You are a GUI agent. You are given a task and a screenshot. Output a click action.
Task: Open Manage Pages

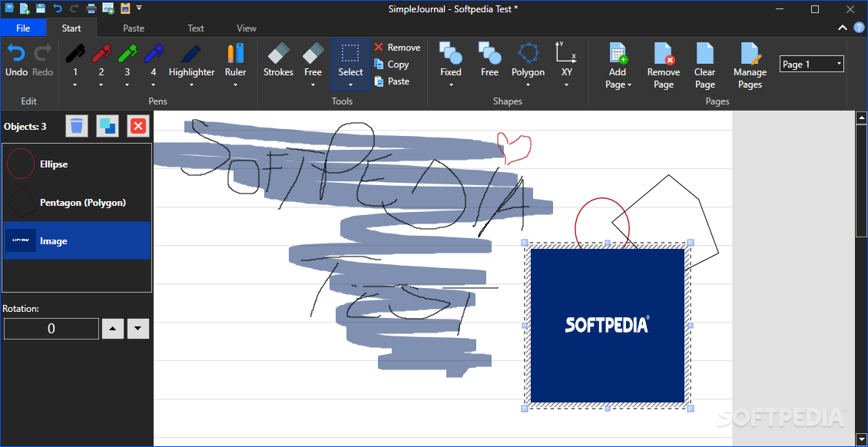(750, 65)
